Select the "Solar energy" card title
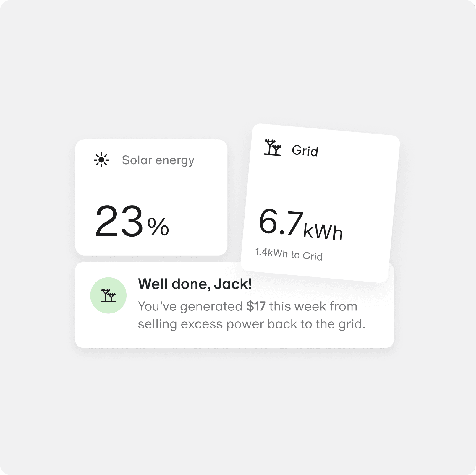 (x=158, y=160)
